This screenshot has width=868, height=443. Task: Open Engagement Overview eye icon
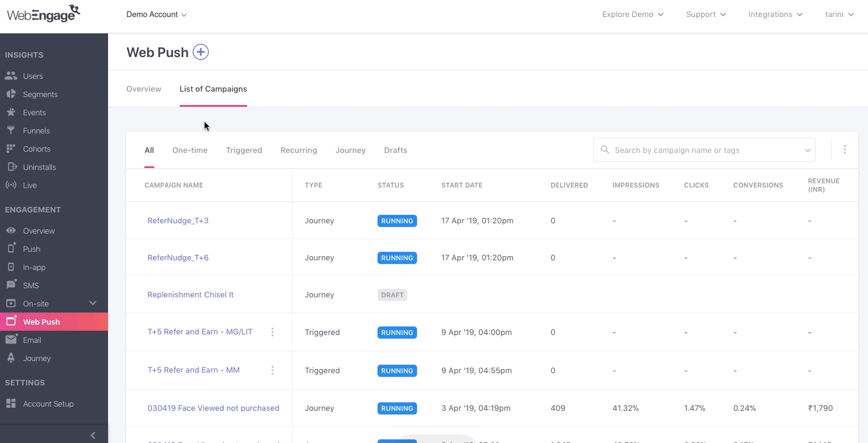[x=11, y=231]
